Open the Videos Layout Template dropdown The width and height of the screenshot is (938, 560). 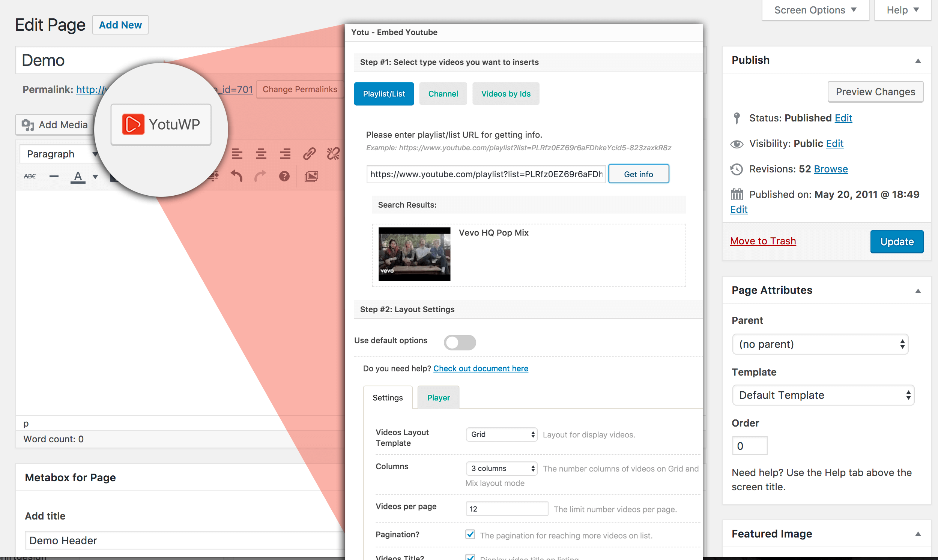[x=501, y=434]
